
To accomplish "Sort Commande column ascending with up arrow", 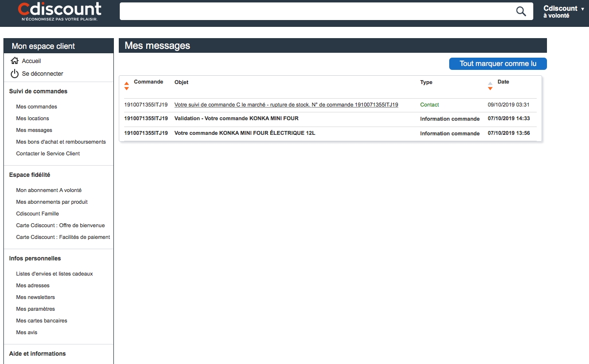I will click(127, 83).
